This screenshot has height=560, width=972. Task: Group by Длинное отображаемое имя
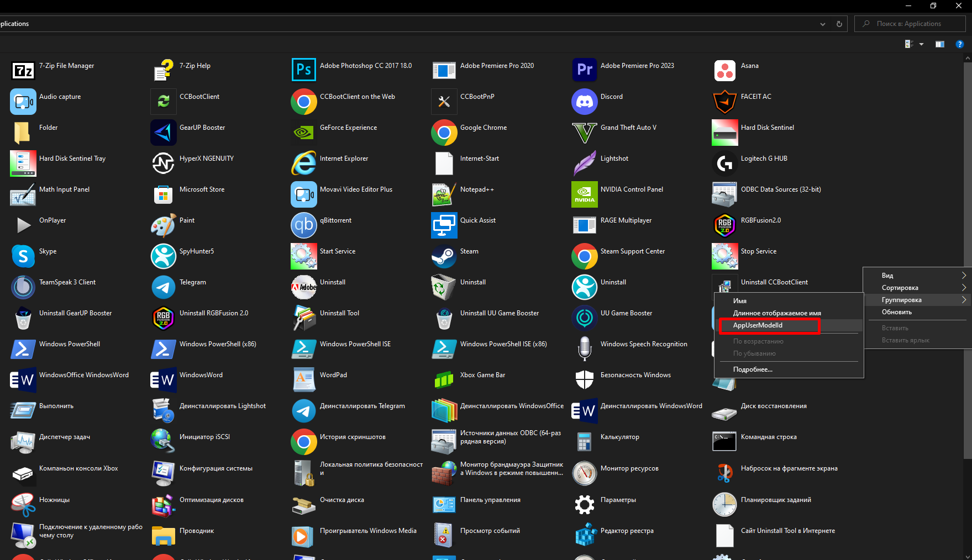(x=789, y=313)
